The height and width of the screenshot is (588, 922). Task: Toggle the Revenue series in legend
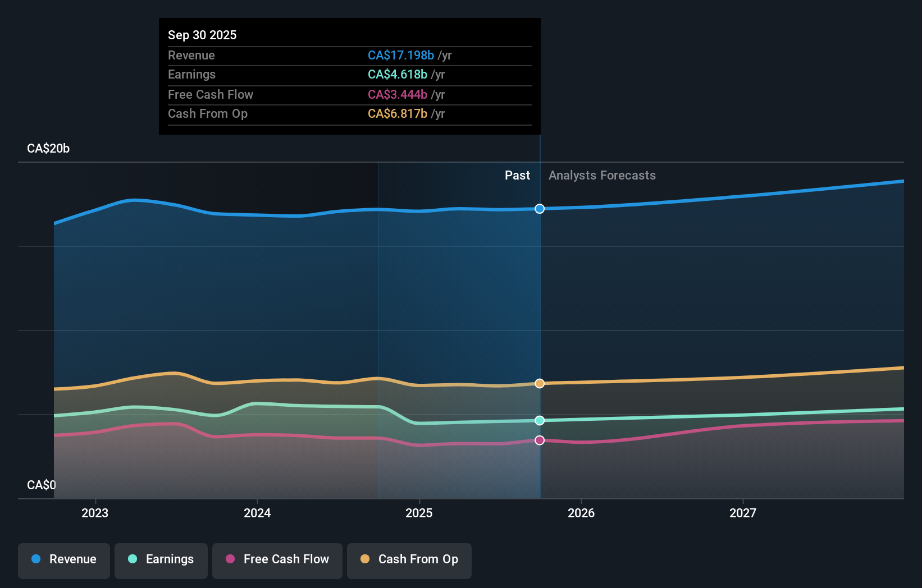63,560
